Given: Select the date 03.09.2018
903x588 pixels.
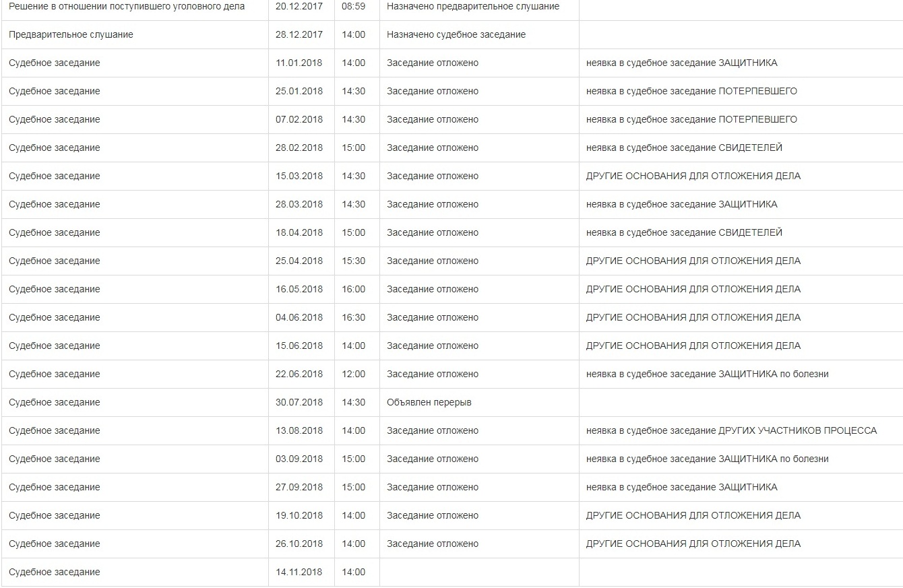Looking at the screenshot, I should (x=299, y=459).
